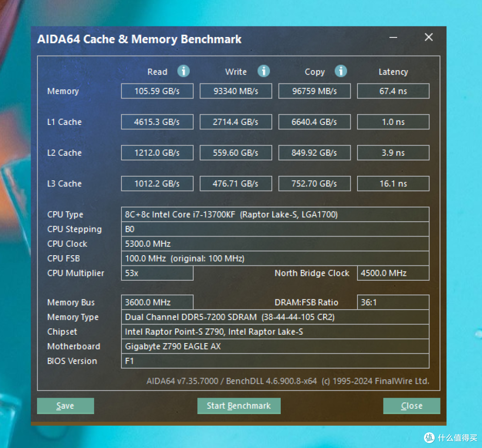Image resolution: width=482 pixels, height=448 pixels.
Task: Click Memory Bus value 3600.0 MHz
Action: click(157, 303)
